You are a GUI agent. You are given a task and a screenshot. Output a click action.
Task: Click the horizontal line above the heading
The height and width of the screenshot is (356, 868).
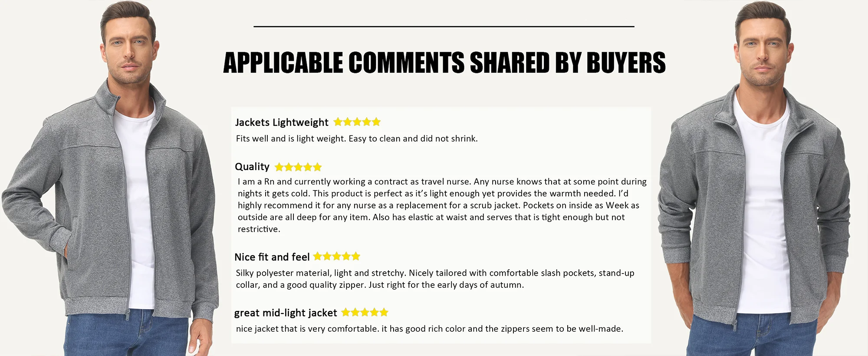[444, 26]
